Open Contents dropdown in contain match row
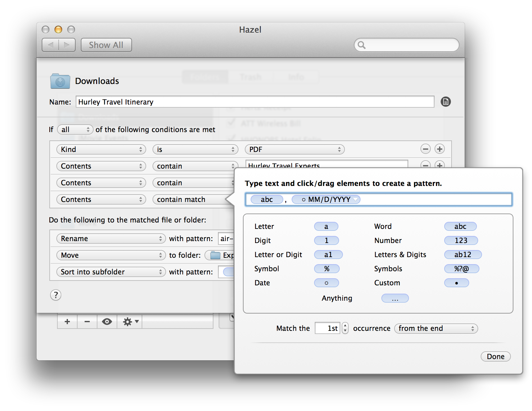 point(101,199)
